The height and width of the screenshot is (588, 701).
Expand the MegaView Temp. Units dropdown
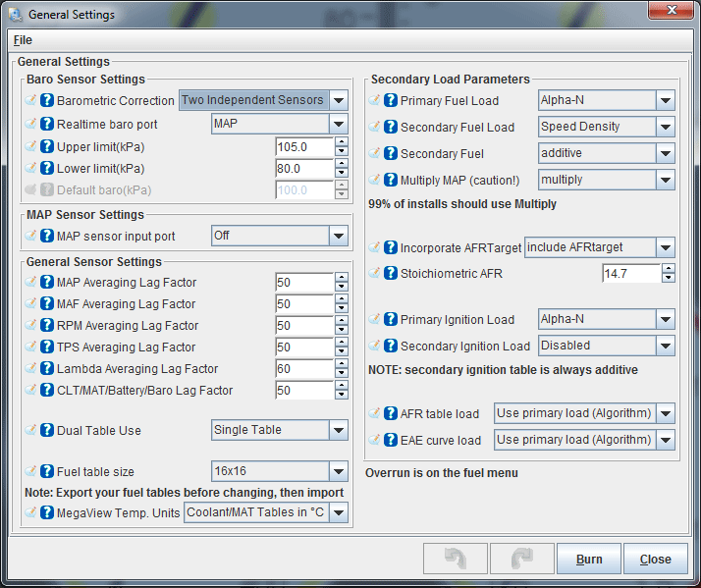pos(339,512)
